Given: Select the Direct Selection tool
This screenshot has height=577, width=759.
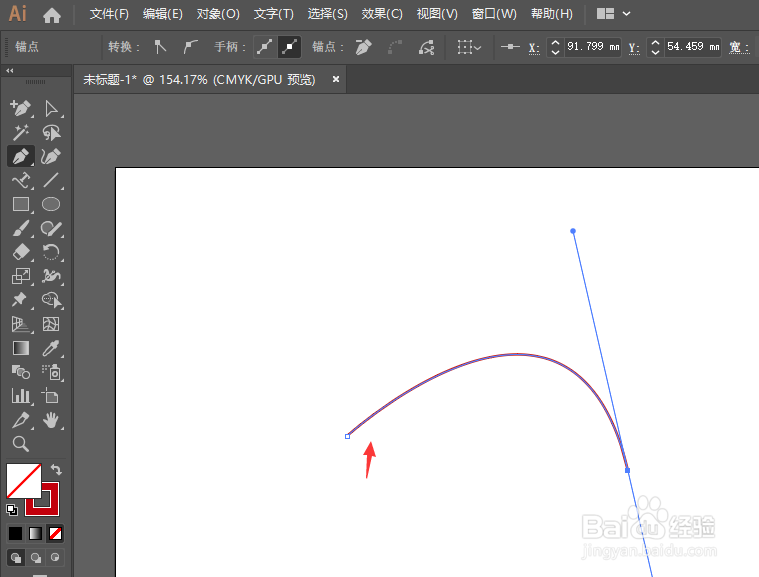Looking at the screenshot, I should (x=51, y=108).
